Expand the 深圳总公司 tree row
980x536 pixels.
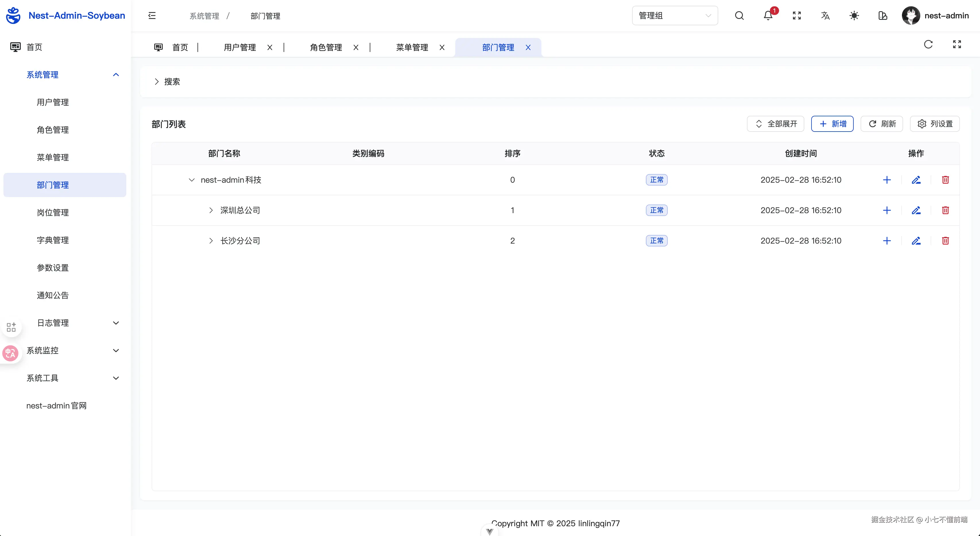coord(211,210)
